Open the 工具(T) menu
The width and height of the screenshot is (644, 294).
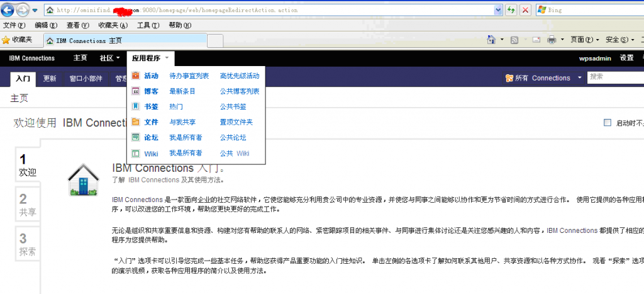pyautogui.click(x=148, y=25)
